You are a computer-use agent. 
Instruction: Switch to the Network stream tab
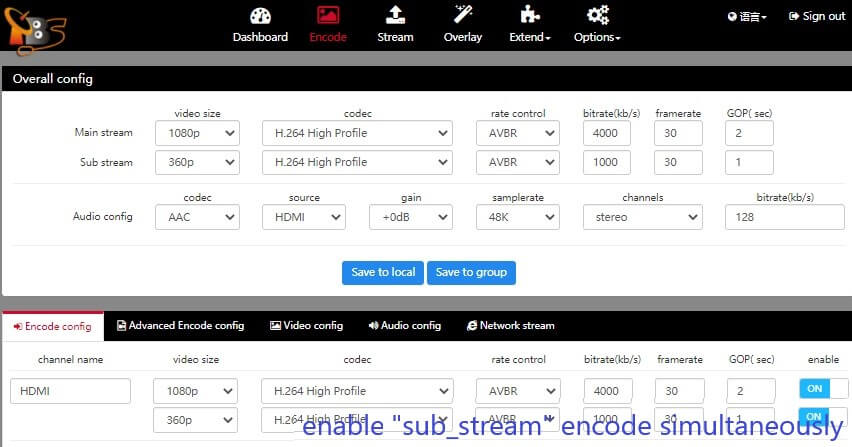click(x=510, y=326)
